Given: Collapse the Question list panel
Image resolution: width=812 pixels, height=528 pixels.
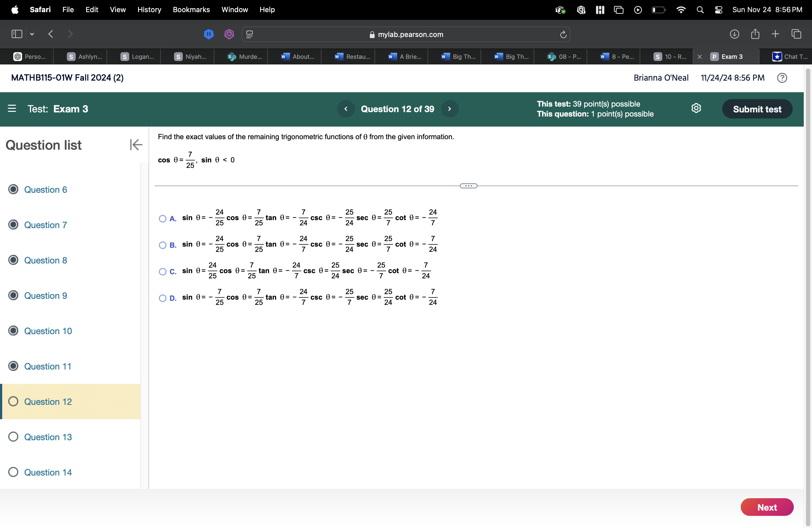Looking at the screenshot, I should [136, 145].
